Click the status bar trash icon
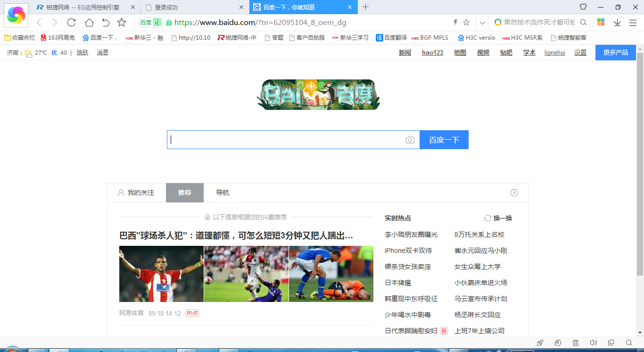 (575, 343)
